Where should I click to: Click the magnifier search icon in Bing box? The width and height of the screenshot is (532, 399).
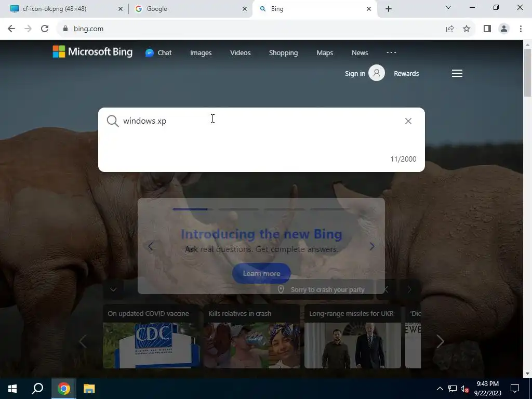point(113,121)
